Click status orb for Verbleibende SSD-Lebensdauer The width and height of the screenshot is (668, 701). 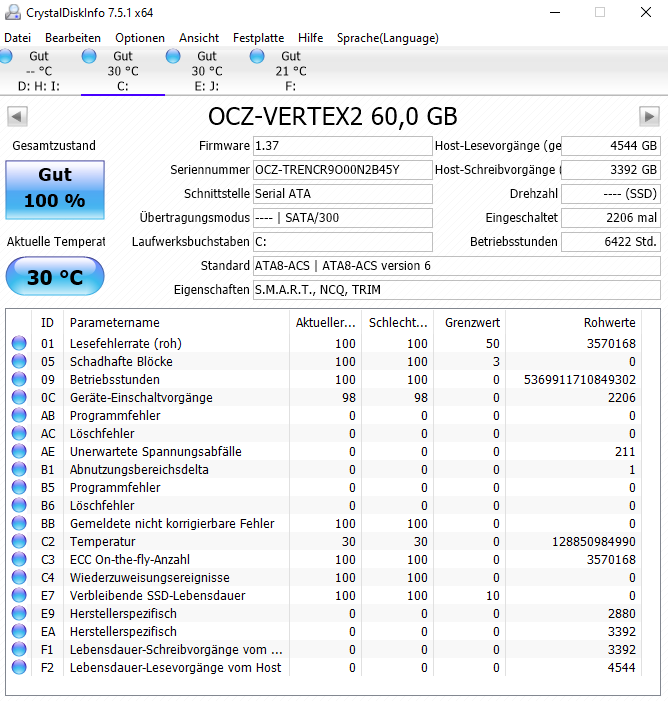point(19,595)
